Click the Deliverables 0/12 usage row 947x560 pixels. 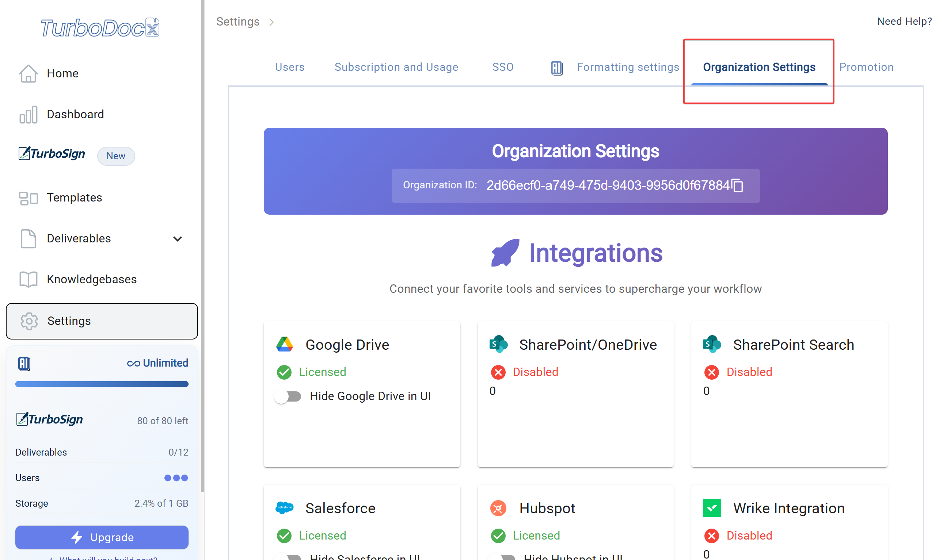tap(102, 452)
